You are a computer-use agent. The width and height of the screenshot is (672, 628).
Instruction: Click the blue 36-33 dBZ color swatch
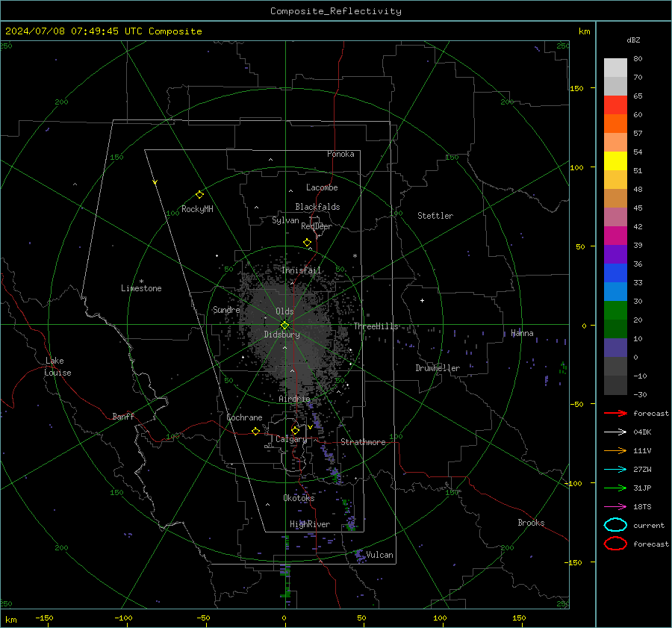pyautogui.click(x=615, y=273)
